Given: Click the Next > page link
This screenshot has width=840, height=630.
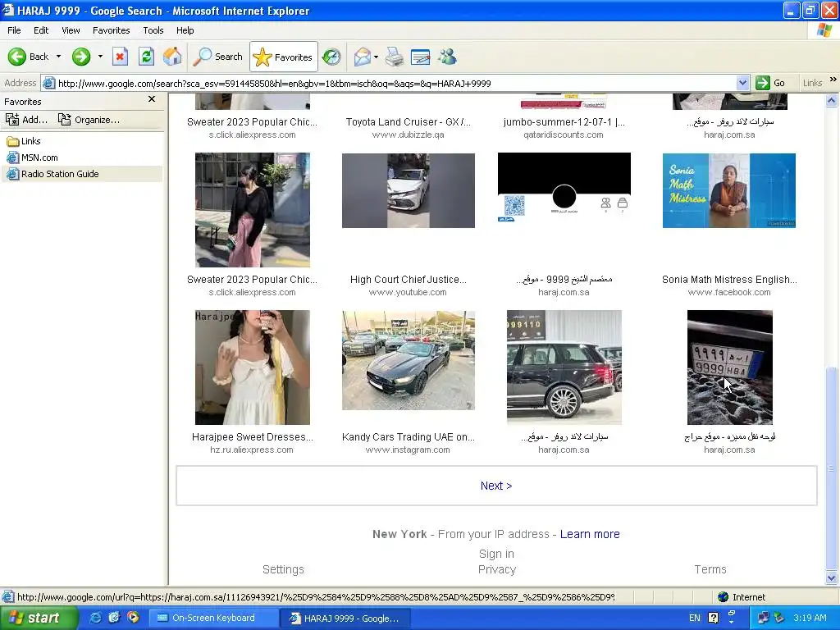Looking at the screenshot, I should tap(496, 486).
